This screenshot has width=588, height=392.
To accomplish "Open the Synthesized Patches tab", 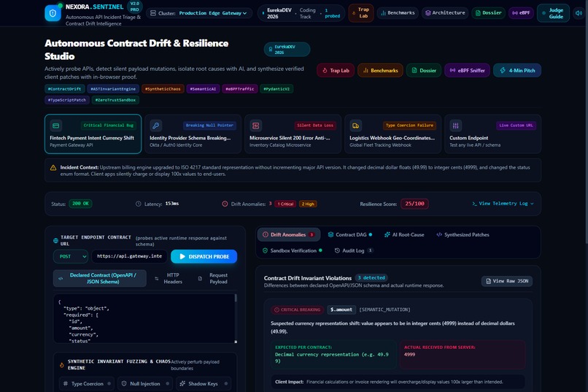I will tap(463, 234).
